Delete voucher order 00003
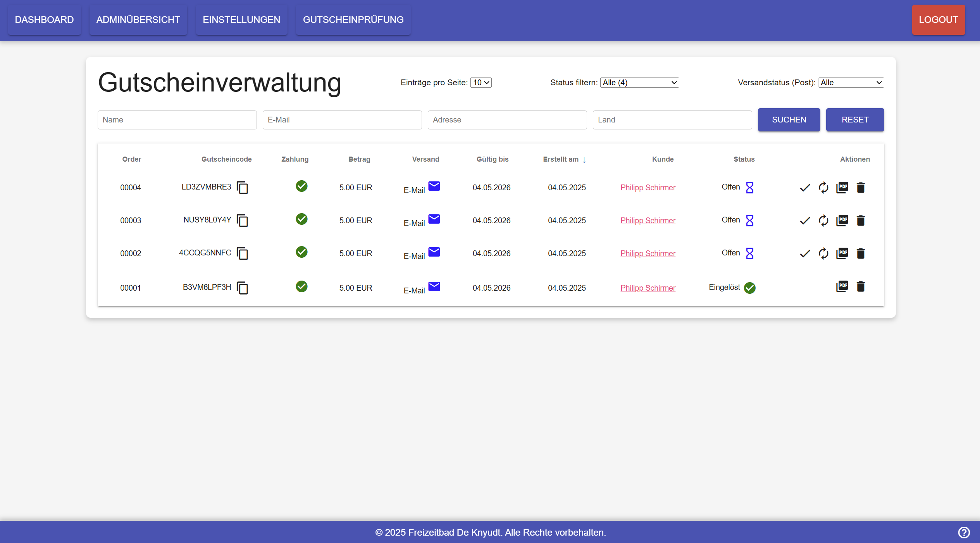Image resolution: width=980 pixels, height=543 pixels. coord(861,221)
